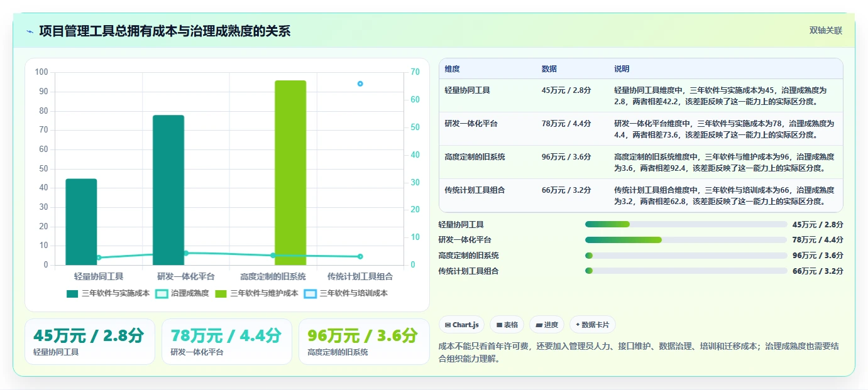The width and height of the screenshot is (868, 390).
Task: Toggle 三年软件与实施成本 legend swatch
Action: pos(72,293)
